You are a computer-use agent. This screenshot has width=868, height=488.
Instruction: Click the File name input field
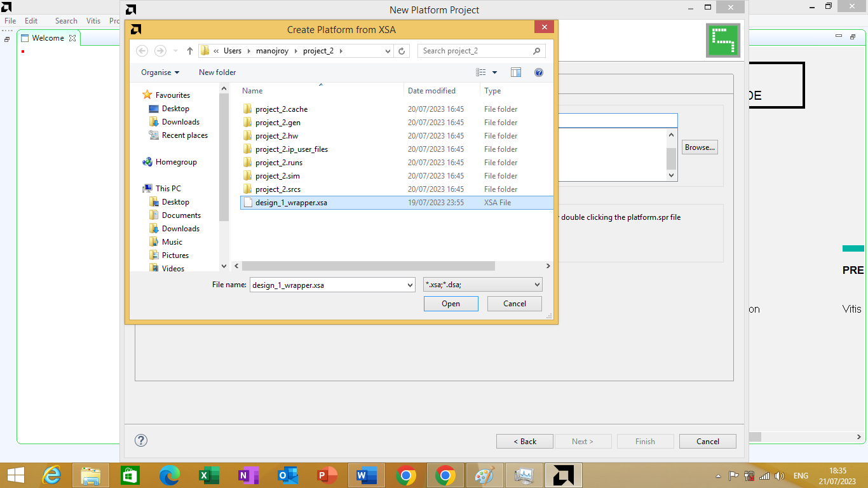click(x=327, y=285)
